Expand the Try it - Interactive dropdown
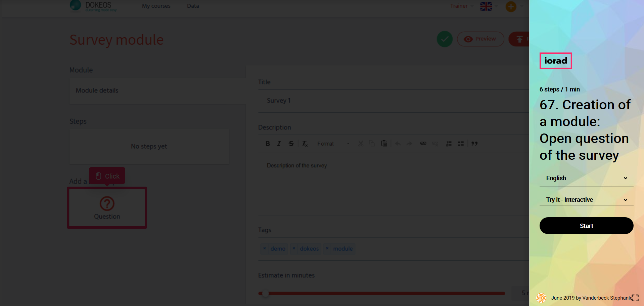This screenshot has width=644, height=306. [586, 200]
